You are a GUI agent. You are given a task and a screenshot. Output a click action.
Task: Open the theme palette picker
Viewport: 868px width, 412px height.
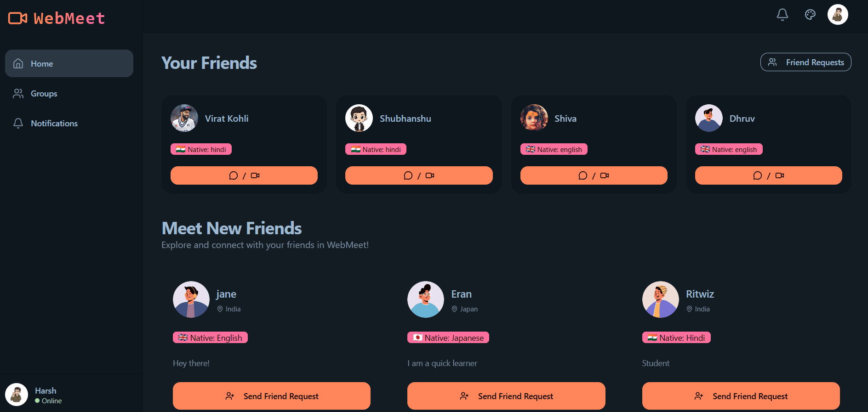(x=810, y=14)
